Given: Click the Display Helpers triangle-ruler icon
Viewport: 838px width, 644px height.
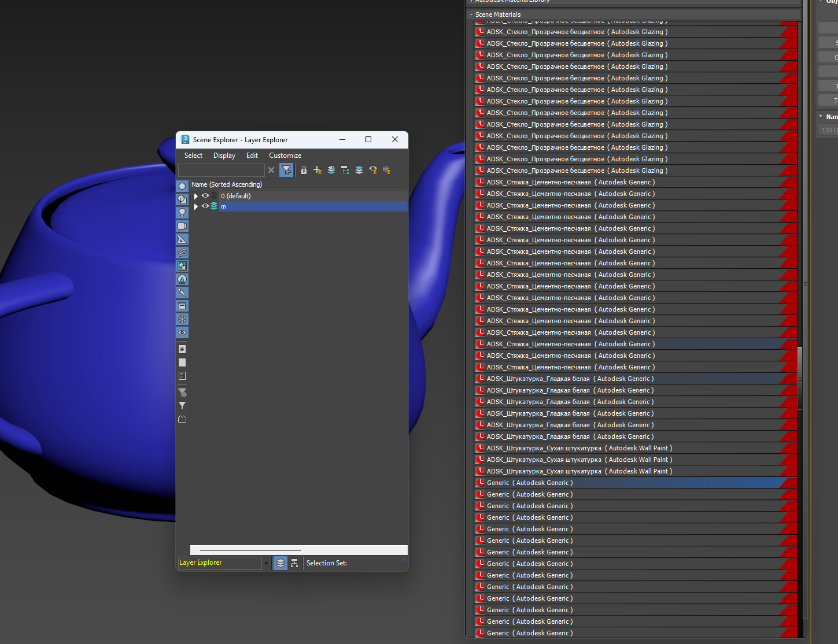Looking at the screenshot, I should 182,239.
